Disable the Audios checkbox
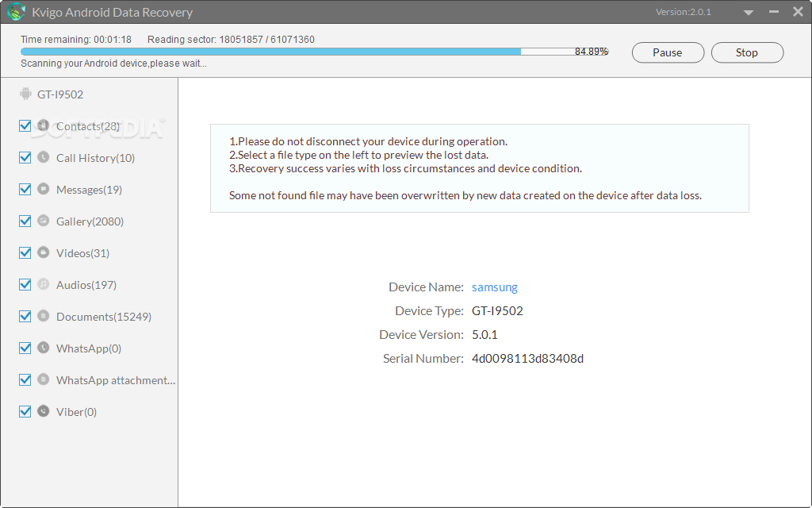The width and height of the screenshot is (812, 508). click(x=25, y=284)
